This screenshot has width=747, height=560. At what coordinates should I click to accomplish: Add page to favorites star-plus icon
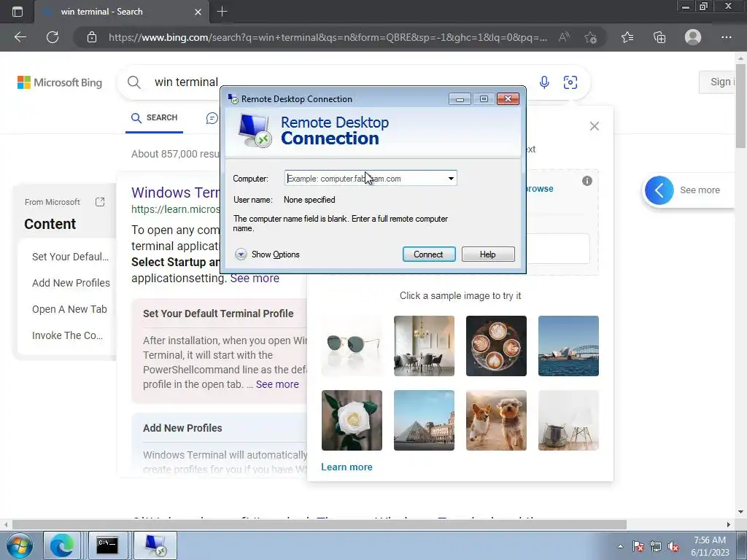[x=591, y=37]
